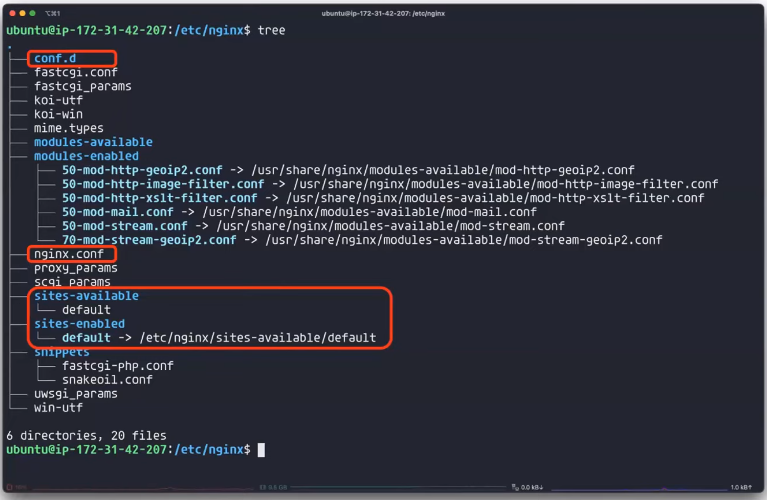Viewport: 767px width, 500px height.
Task: Select the conf.d directory name
Action: [55, 58]
